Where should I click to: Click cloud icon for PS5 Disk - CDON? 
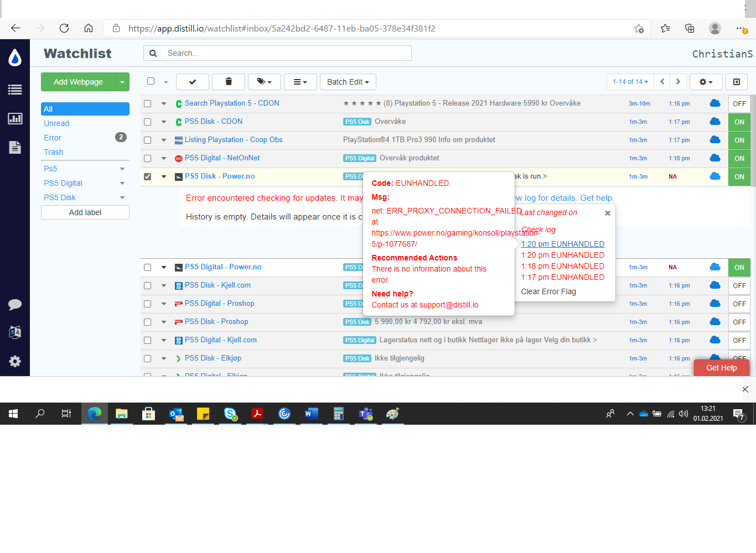(x=715, y=122)
